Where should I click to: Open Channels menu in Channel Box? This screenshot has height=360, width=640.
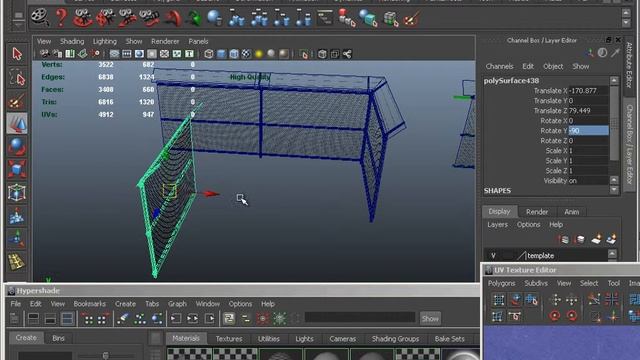coord(499,66)
